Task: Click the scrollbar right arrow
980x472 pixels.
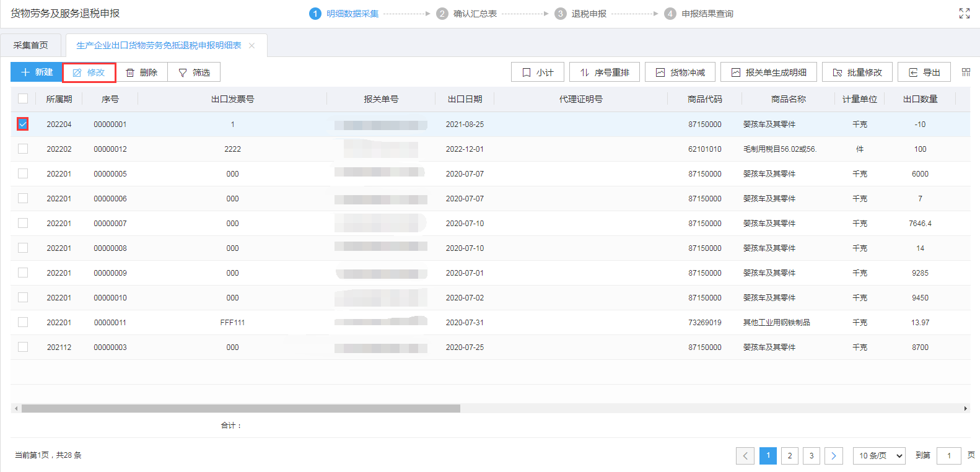Action: tap(965, 409)
